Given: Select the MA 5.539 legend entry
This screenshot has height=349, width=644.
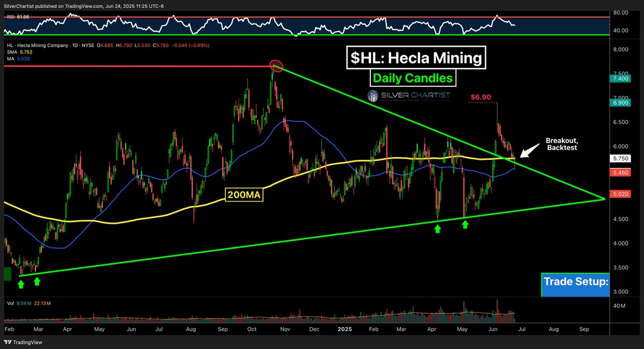Looking at the screenshot, I should 17,58.
